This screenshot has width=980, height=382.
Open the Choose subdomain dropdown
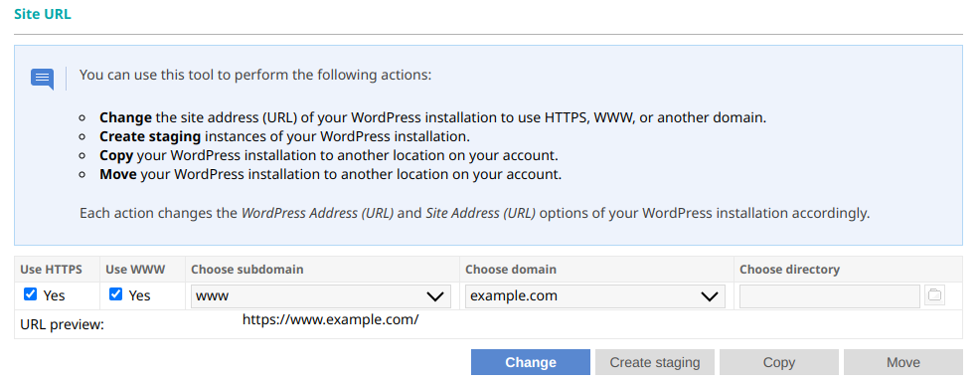point(321,296)
